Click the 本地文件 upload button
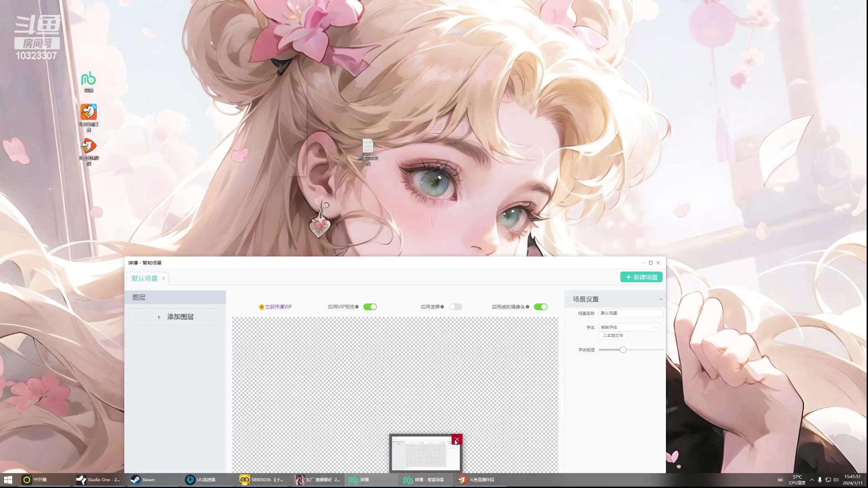The image size is (868, 488). (x=613, y=335)
